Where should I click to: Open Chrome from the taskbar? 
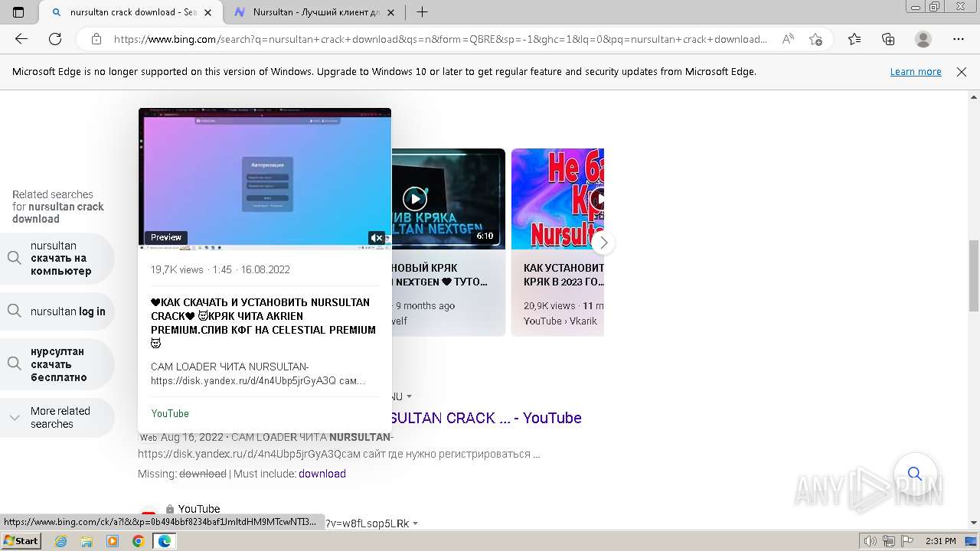click(138, 541)
